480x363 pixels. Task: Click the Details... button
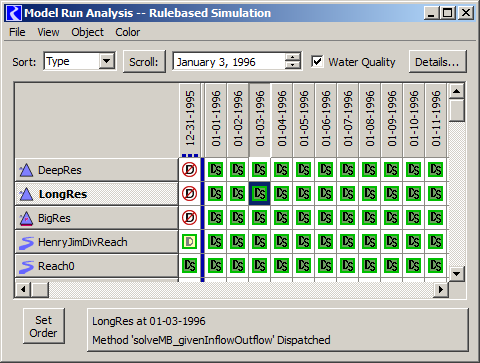437,62
